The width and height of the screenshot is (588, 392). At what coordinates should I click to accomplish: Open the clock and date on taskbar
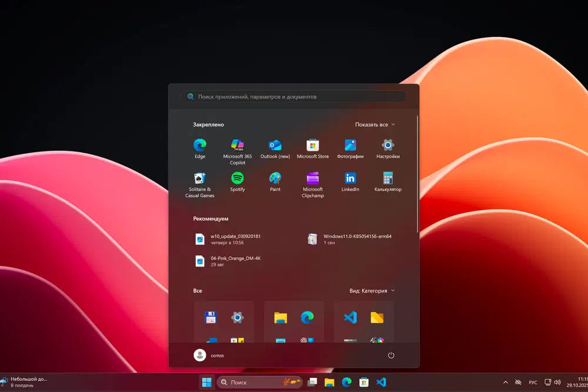[x=577, y=382]
